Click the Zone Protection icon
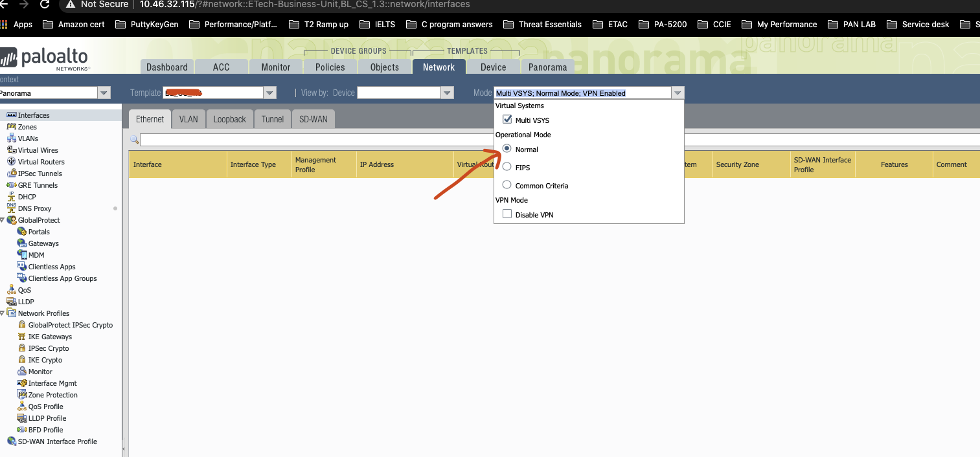Image resolution: width=980 pixels, height=457 pixels. coord(22,395)
